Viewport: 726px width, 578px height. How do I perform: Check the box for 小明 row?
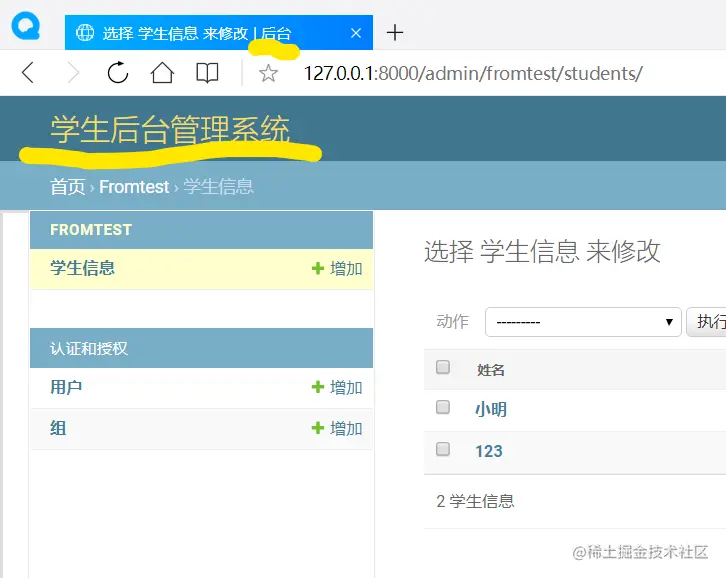pos(443,408)
